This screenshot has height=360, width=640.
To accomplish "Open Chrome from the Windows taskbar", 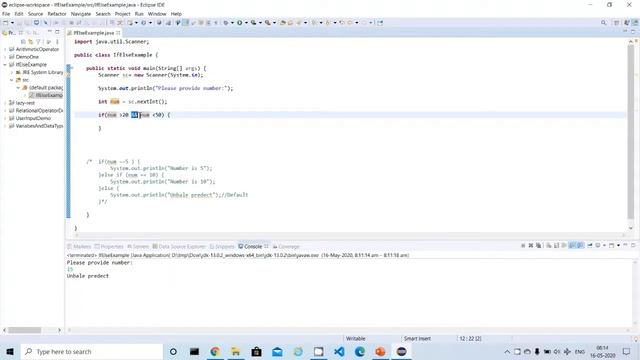I will (215, 351).
